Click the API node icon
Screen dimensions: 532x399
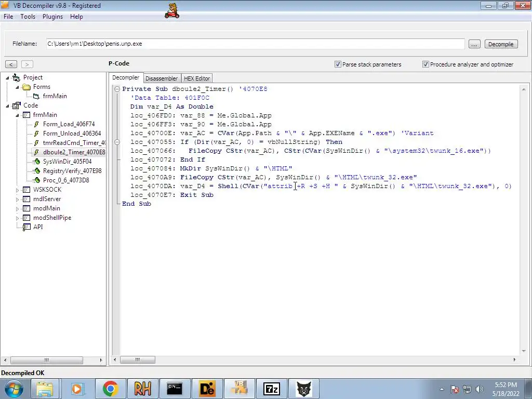pyautogui.click(x=26, y=228)
